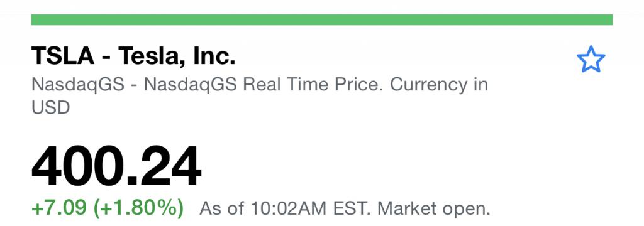
Task: Click the dash between TSLA and Tesla
Action: pyautogui.click(x=107, y=58)
